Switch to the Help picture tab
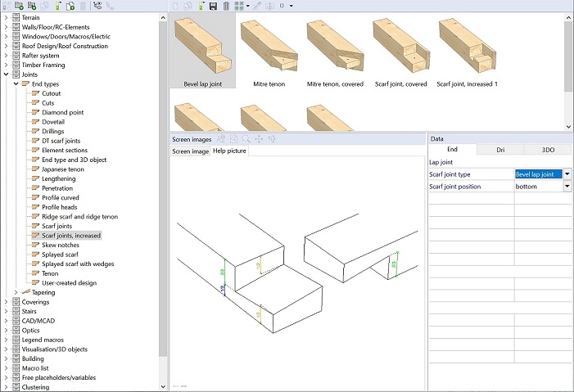This screenshot has width=574, height=392. click(229, 151)
